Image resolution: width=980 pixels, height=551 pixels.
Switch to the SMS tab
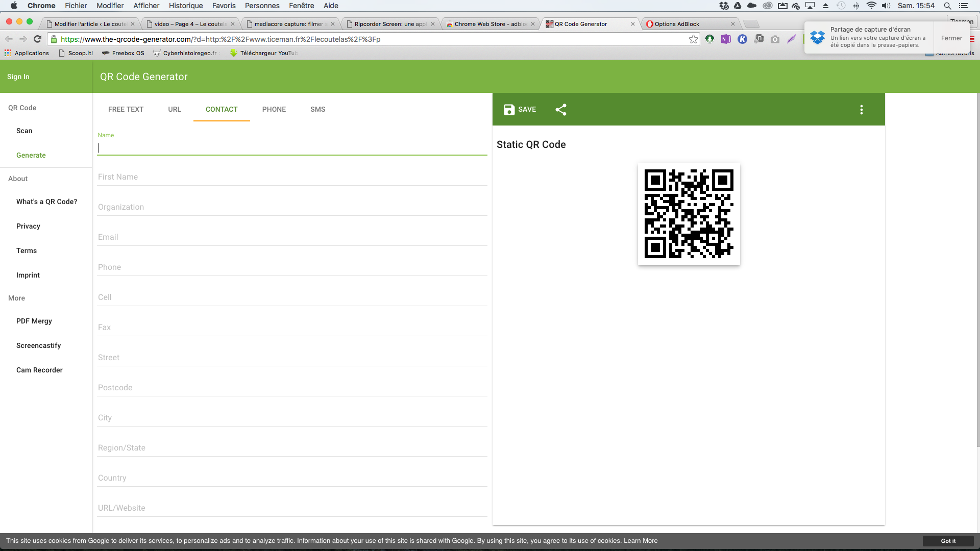tap(317, 109)
